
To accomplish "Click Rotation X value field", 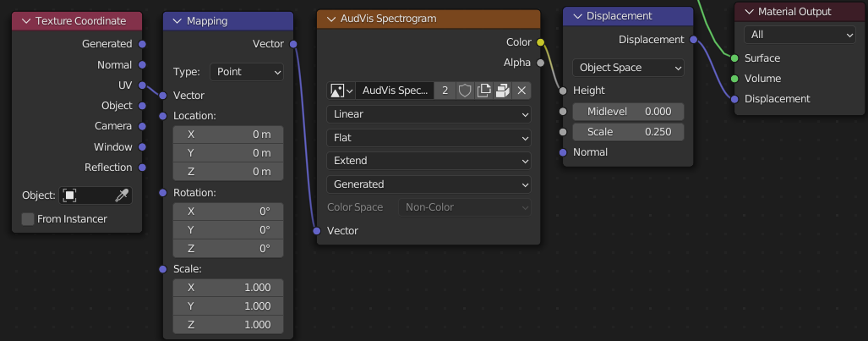I will click(x=228, y=212).
